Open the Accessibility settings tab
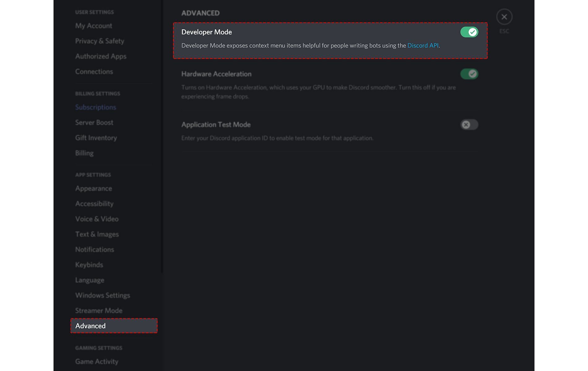The height and width of the screenshot is (371, 588). click(x=94, y=204)
